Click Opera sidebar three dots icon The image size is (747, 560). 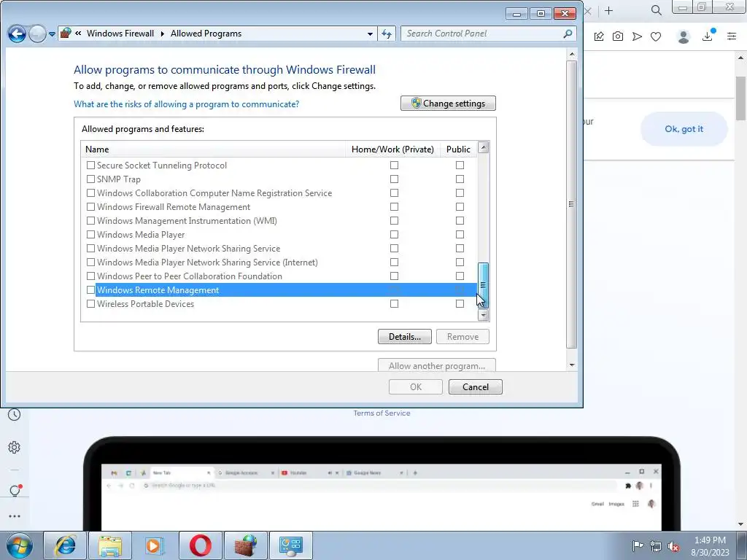click(x=15, y=516)
